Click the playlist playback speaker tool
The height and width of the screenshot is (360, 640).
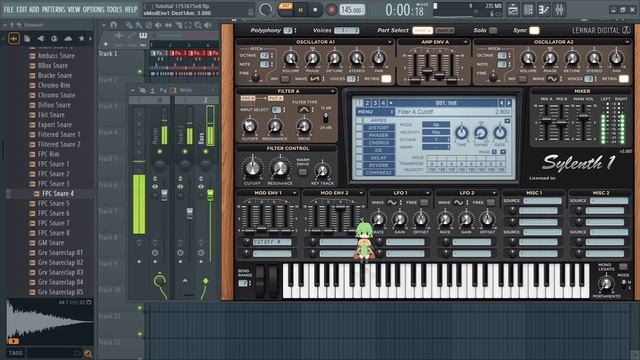208,25
